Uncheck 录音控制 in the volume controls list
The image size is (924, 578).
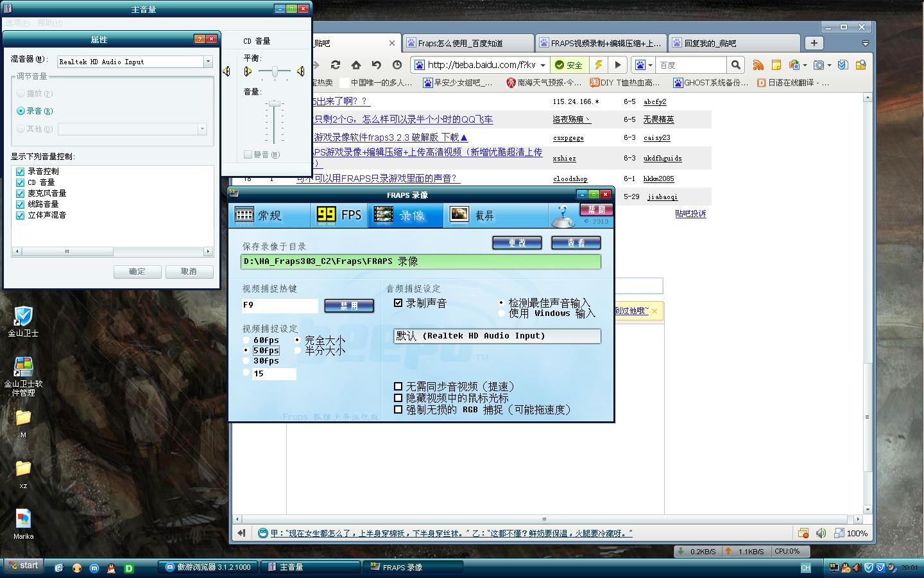20,171
